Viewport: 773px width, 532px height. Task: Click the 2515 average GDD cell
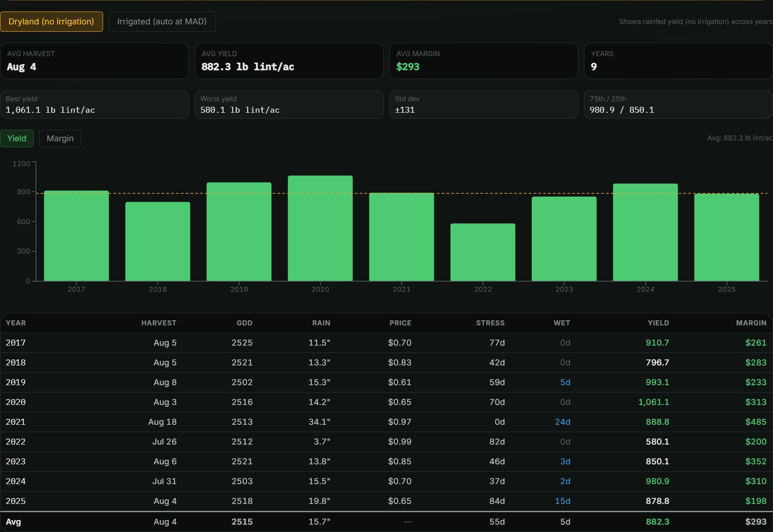242,522
